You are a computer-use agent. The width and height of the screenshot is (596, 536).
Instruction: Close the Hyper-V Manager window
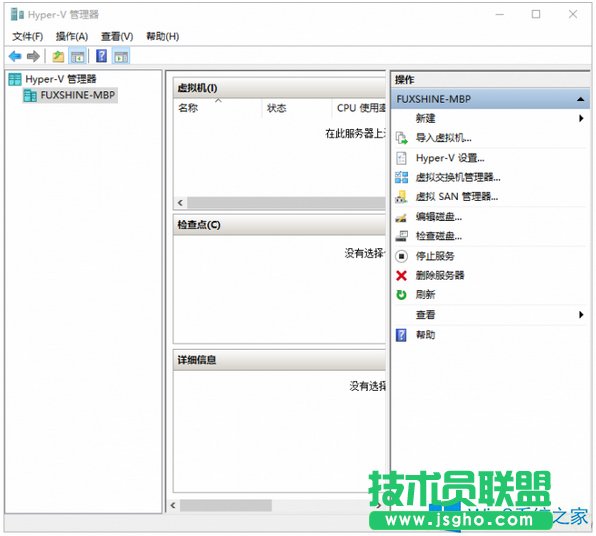click(x=573, y=14)
